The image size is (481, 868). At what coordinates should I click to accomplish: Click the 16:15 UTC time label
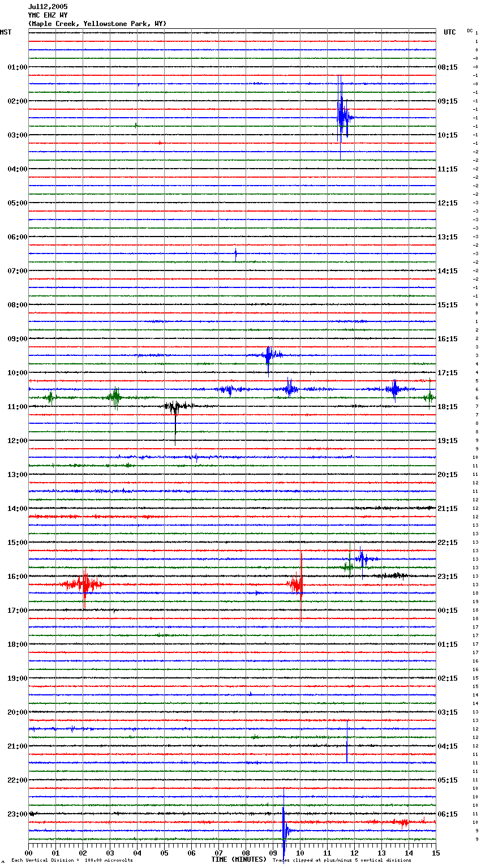click(x=448, y=339)
